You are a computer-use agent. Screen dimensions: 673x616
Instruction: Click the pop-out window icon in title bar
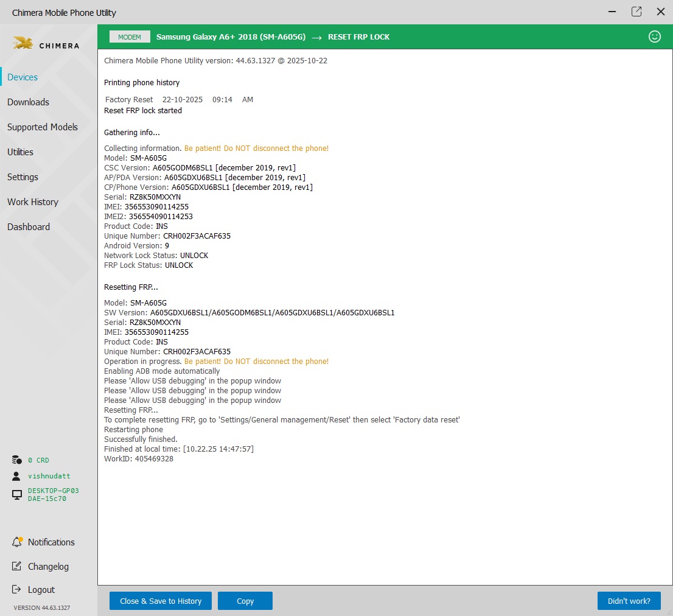pyautogui.click(x=636, y=12)
